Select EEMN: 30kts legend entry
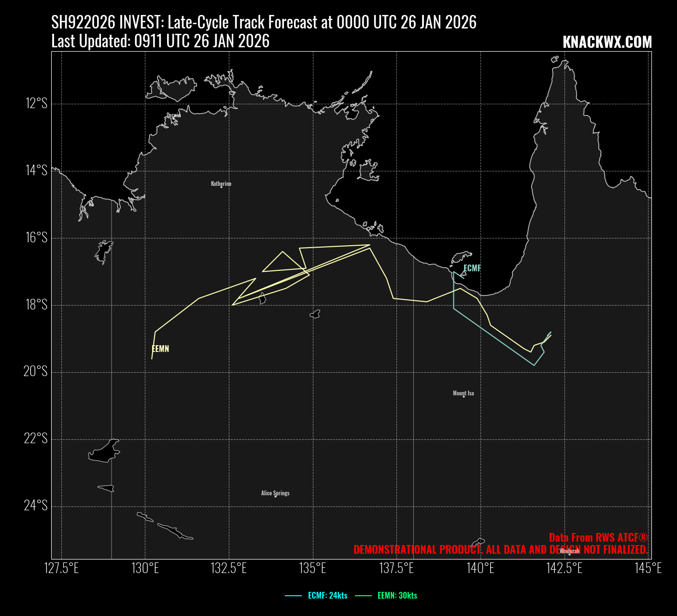 (397, 596)
